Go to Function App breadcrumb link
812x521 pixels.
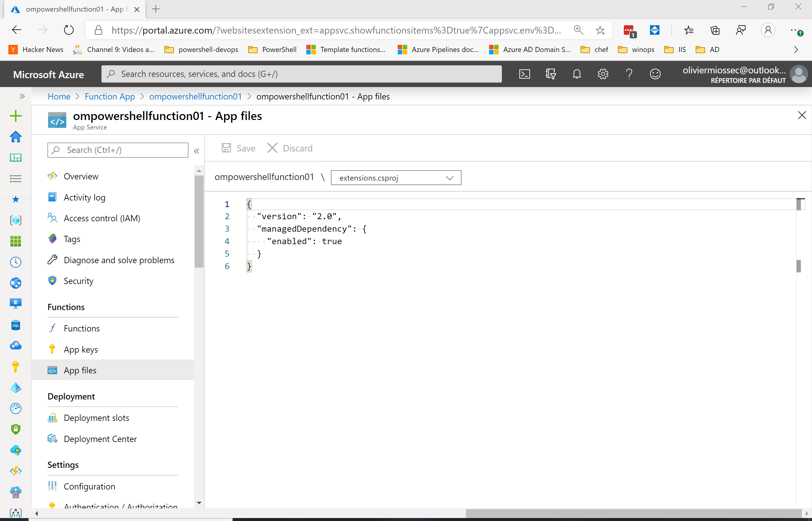click(x=110, y=97)
